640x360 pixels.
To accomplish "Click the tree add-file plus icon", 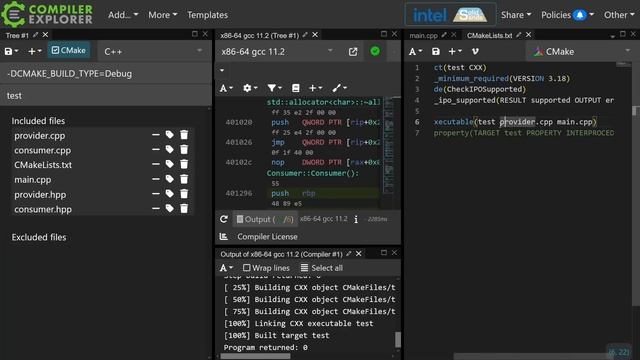I will (34, 51).
